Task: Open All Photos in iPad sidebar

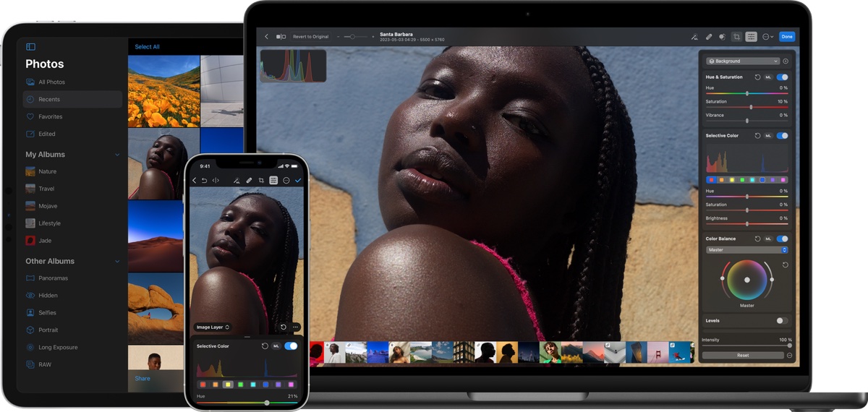Action: [72, 82]
